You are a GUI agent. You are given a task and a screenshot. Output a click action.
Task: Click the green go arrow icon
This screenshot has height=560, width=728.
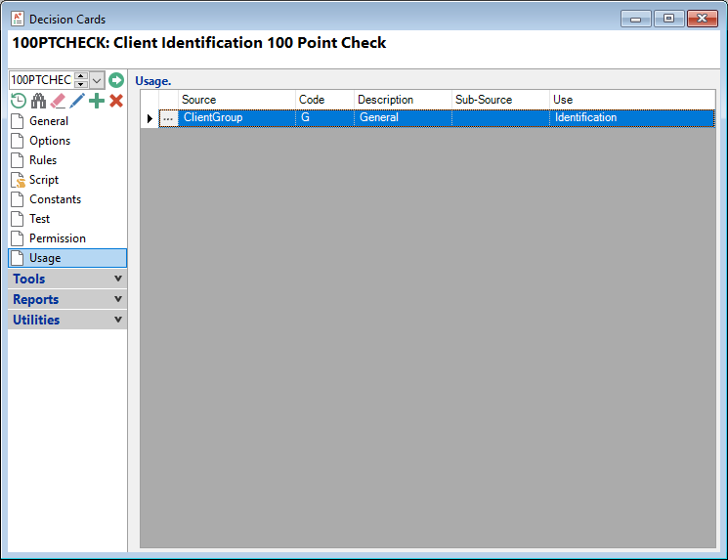point(116,80)
